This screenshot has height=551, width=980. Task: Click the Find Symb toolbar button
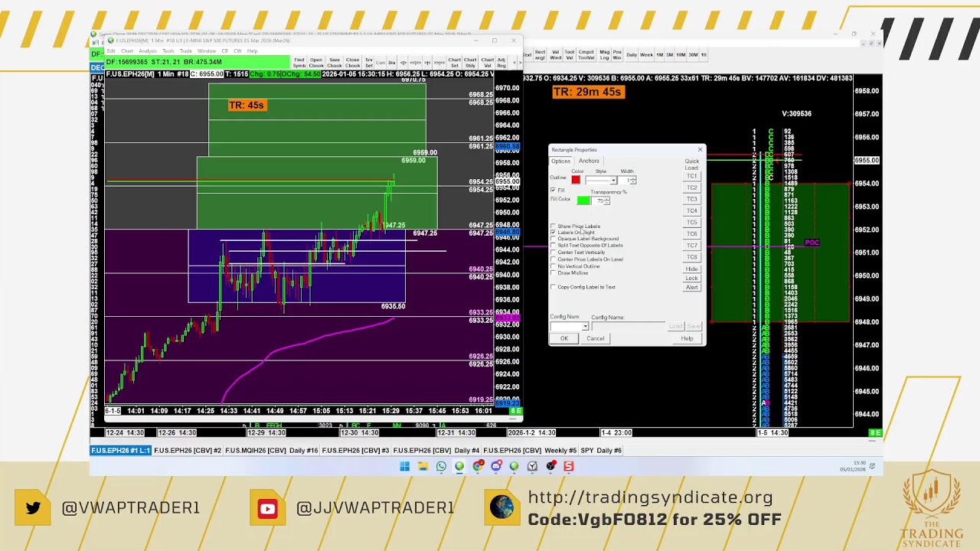299,62
